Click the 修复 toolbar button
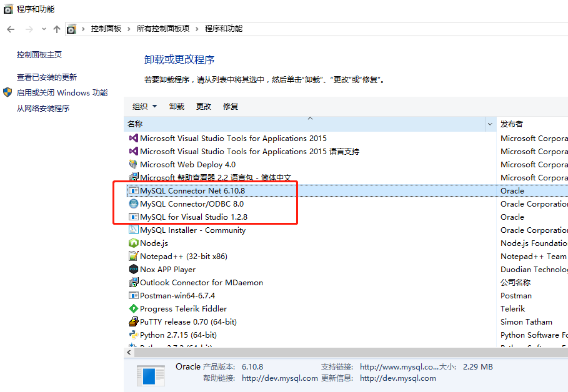This screenshot has height=392, width=568. (231, 106)
